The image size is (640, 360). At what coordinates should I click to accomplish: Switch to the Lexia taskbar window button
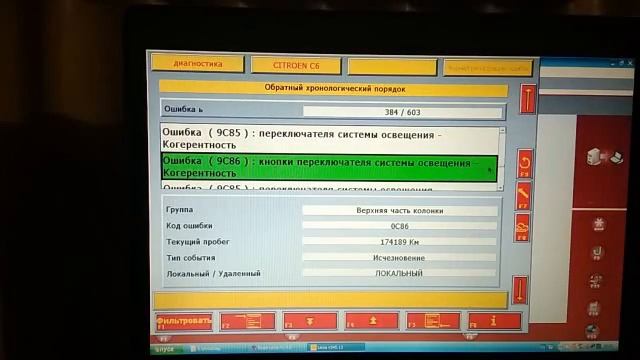pos(336,347)
